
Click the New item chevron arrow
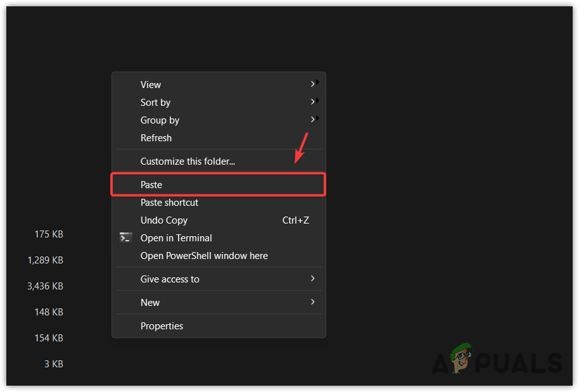313,302
